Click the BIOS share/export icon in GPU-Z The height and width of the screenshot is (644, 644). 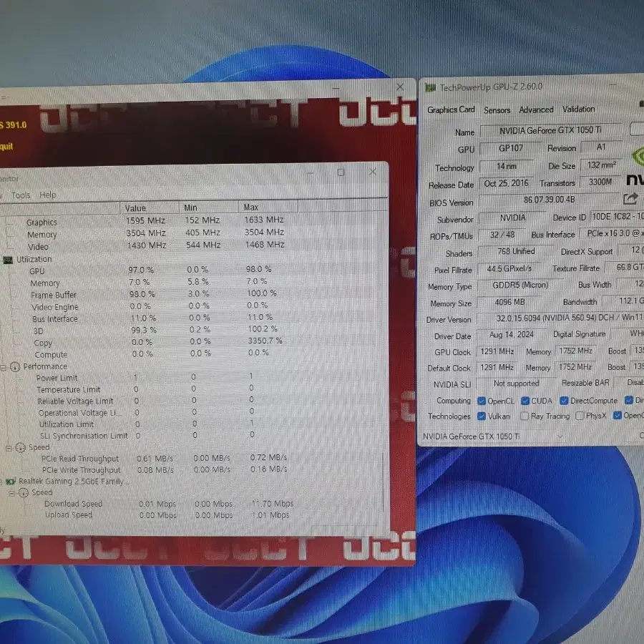pos(630,199)
